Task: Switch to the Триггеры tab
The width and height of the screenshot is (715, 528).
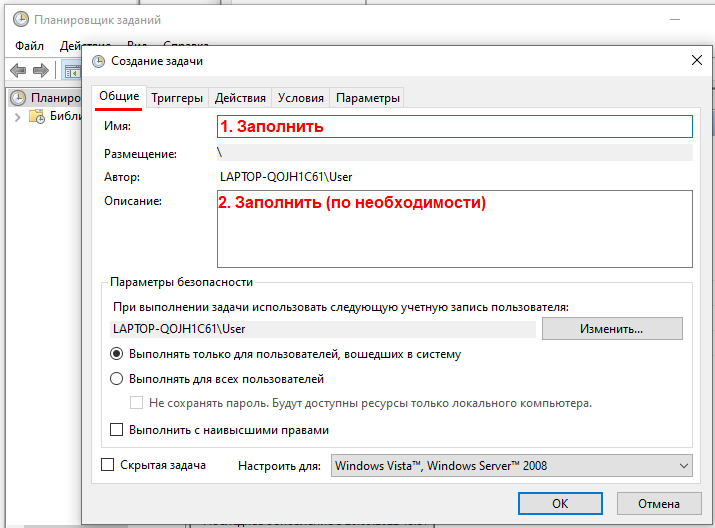Action: 177,98
